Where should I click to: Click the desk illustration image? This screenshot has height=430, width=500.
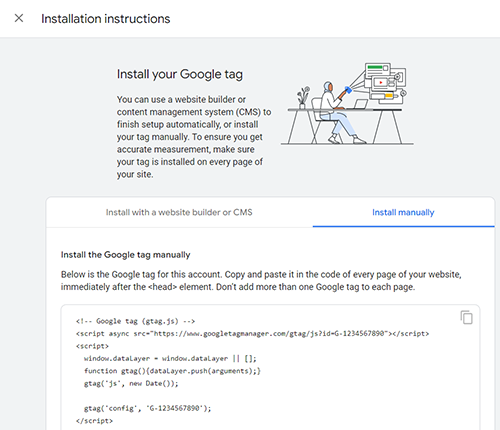[347, 104]
